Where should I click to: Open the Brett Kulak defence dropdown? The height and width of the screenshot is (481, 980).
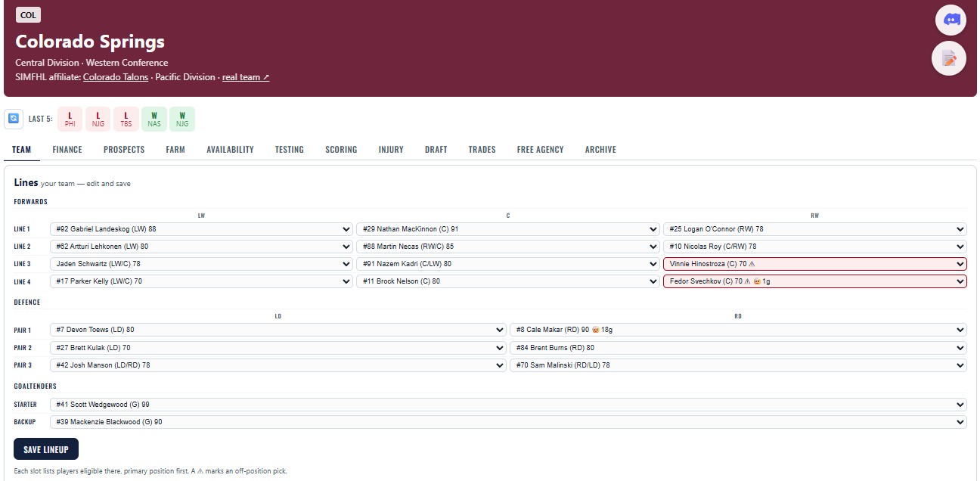(278, 348)
